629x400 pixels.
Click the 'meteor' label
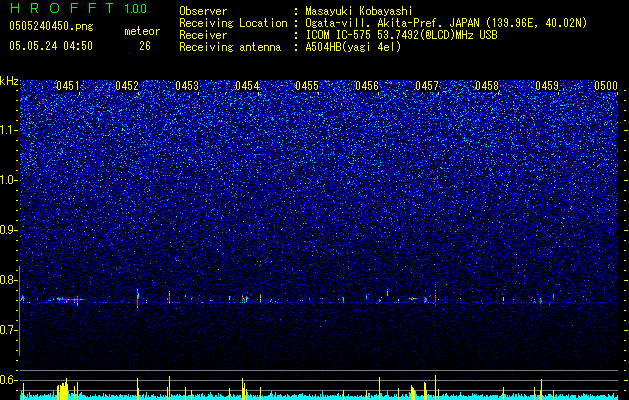142,31
